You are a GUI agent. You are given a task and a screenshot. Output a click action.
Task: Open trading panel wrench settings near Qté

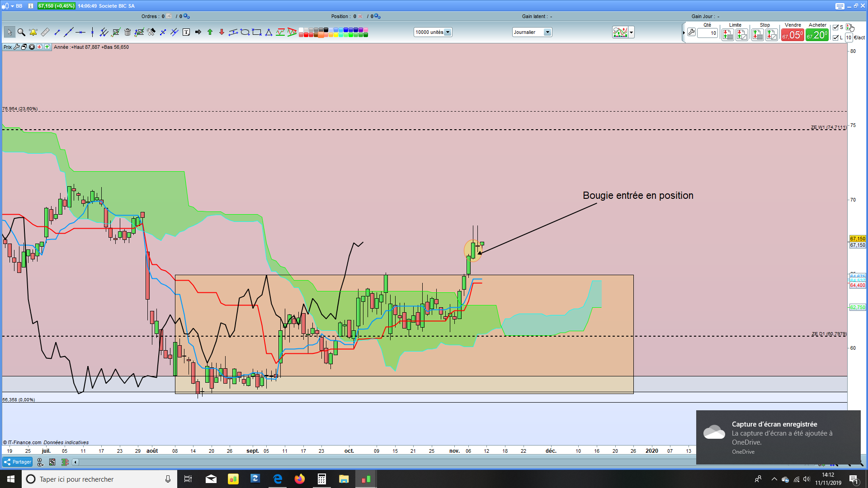(691, 32)
